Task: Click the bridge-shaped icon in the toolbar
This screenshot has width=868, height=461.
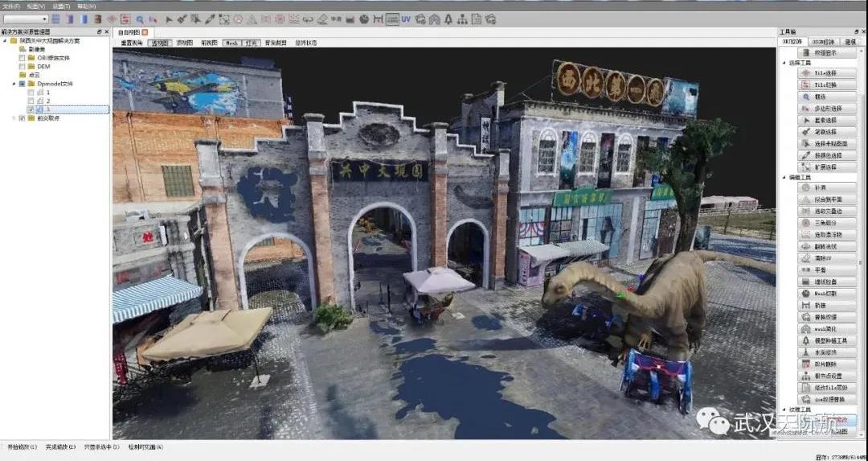Action: coord(379,19)
